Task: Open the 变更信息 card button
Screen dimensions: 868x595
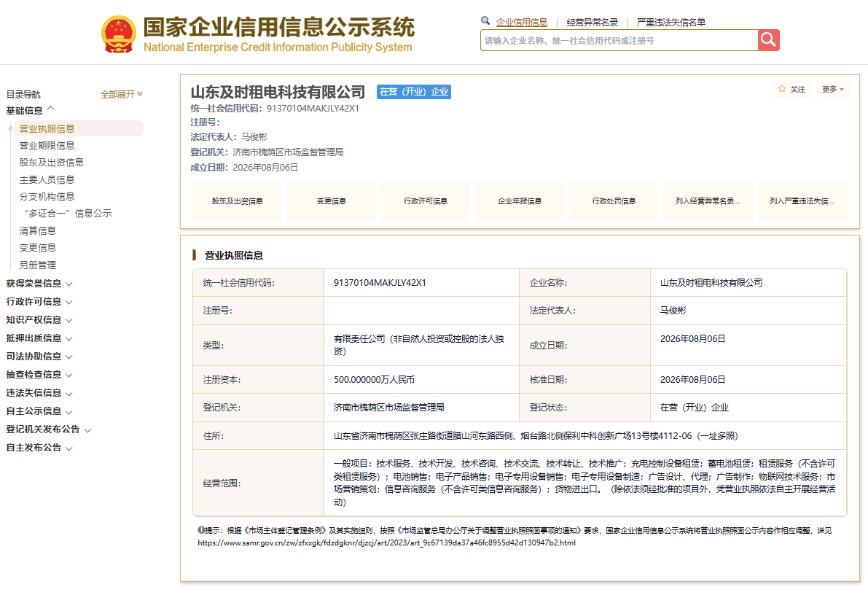Action: 331,201
